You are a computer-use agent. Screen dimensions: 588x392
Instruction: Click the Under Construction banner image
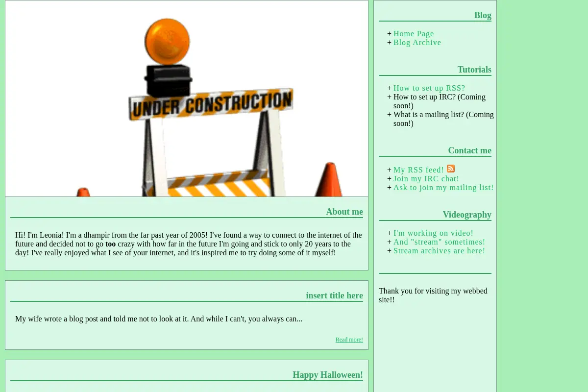[187, 98]
